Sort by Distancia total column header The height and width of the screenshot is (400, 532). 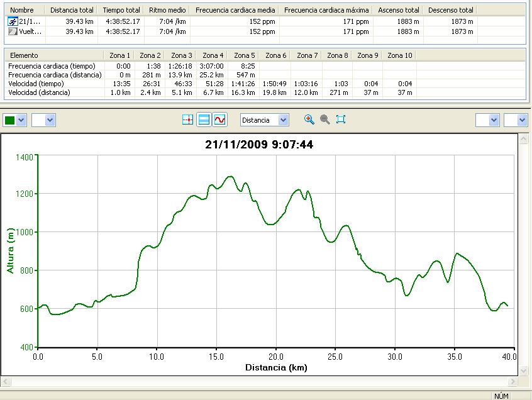pyautogui.click(x=72, y=10)
